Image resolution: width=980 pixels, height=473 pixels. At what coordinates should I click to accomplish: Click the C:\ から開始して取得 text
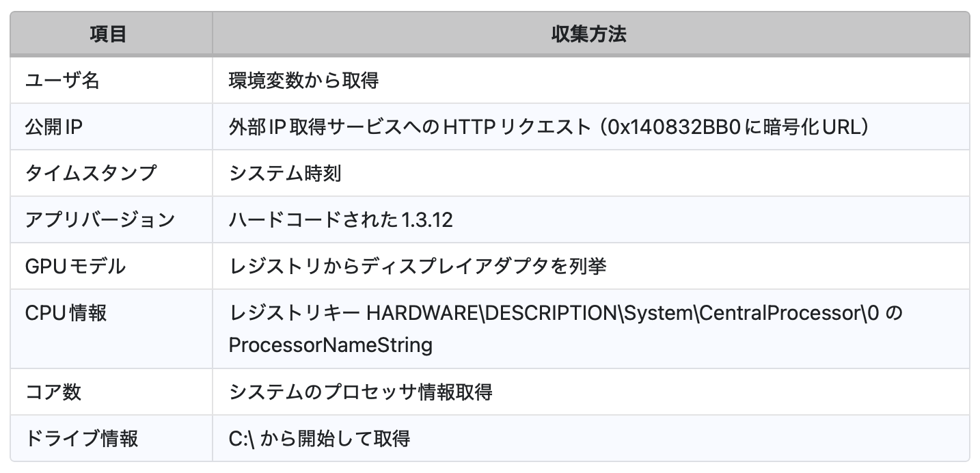pos(320,438)
